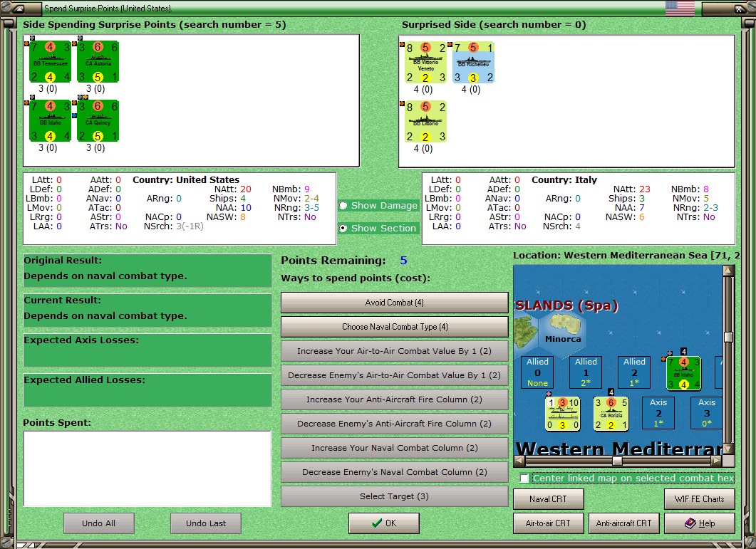Viewport: 756px width, 549px height.
Task: Confirm with the OK button
Action: click(x=384, y=523)
